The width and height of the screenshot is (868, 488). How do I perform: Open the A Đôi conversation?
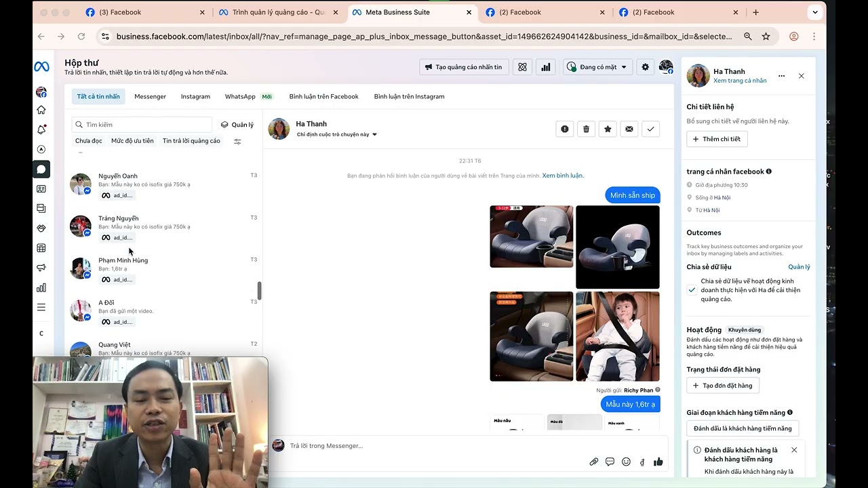[x=163, y=311]
